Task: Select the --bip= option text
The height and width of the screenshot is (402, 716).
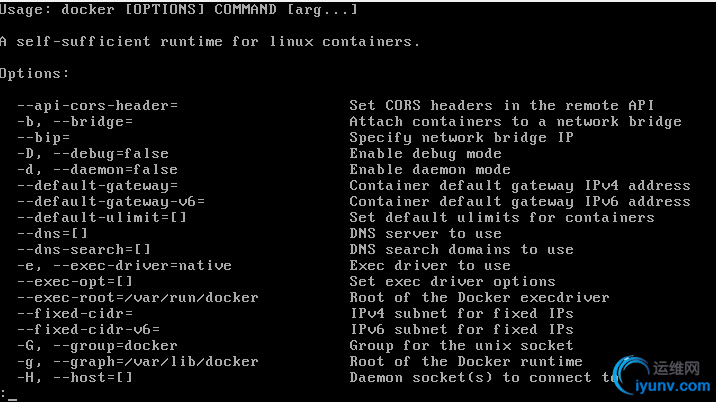Action: point(43,138)
